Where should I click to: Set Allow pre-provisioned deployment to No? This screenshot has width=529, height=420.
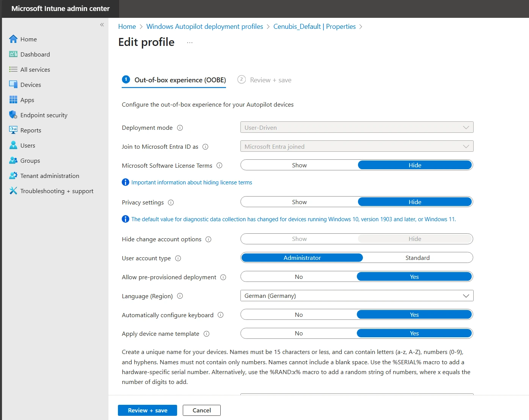[299, 277]
